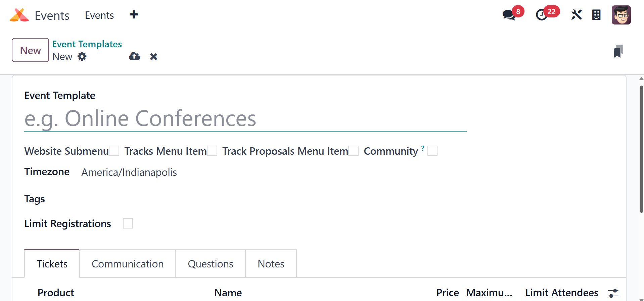Open the Timezone dropdown America/Indianapolis
This screenshot has width=644, height=301.
pyautogui.click(x=129, y=172)
